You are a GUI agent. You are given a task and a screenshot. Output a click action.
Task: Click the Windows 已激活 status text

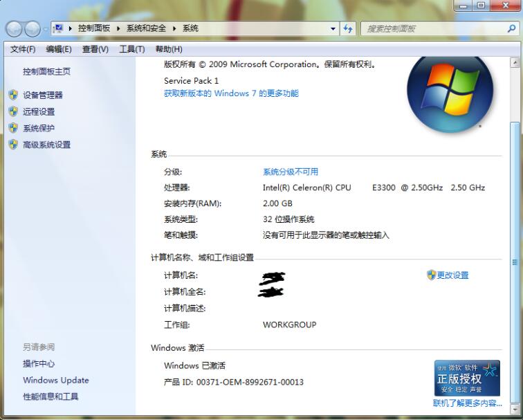pyautogui.click(x=195, y=365)
